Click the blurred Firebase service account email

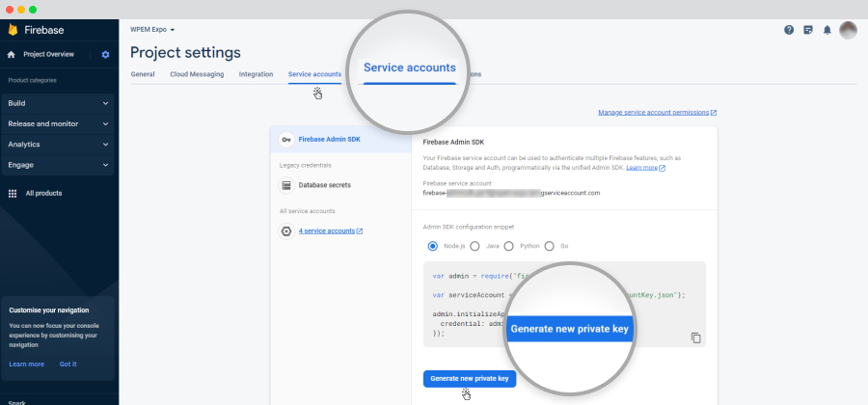[x=511, y=193]
